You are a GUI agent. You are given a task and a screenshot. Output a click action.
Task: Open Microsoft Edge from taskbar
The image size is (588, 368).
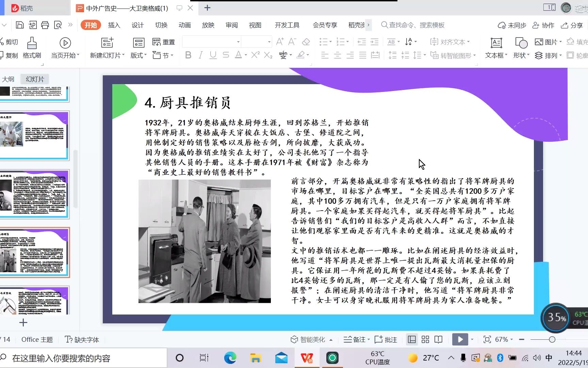[230, 358]
